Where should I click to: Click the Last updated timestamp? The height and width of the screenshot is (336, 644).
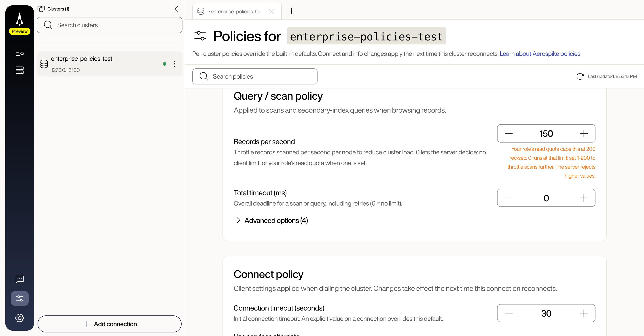tap(612, 76)
